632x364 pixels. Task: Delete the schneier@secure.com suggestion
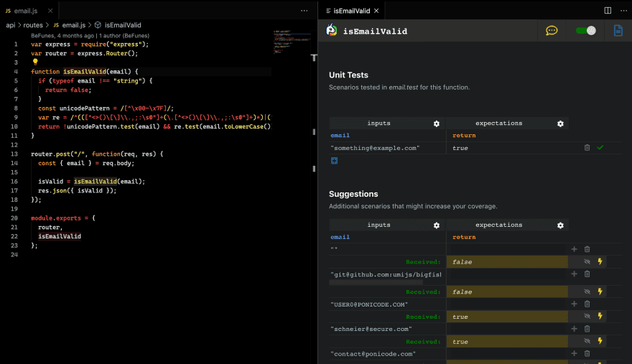point(587,329)
